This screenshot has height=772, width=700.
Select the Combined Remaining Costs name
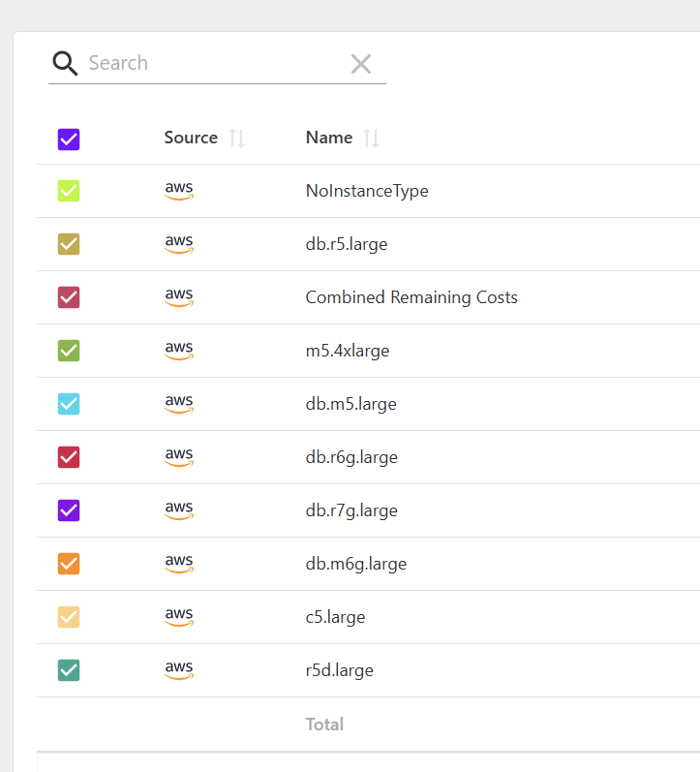point(411,297)
